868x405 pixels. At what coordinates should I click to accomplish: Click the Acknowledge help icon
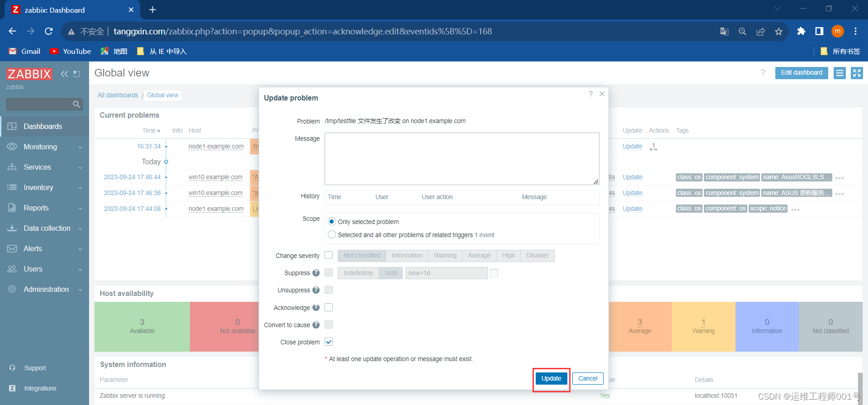[x=316, y=308]
